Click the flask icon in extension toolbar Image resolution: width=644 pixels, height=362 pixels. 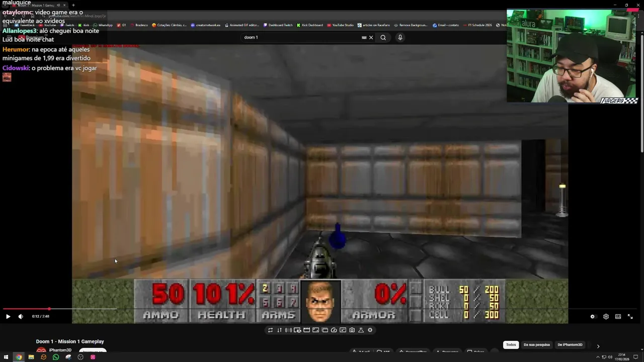pyautogui.click(x=361, y=330)
